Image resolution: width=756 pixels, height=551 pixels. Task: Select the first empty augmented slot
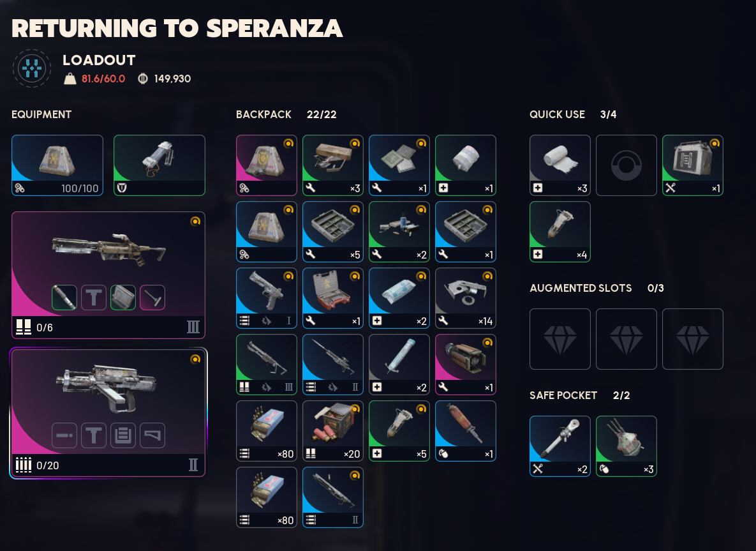coord(560,339)
